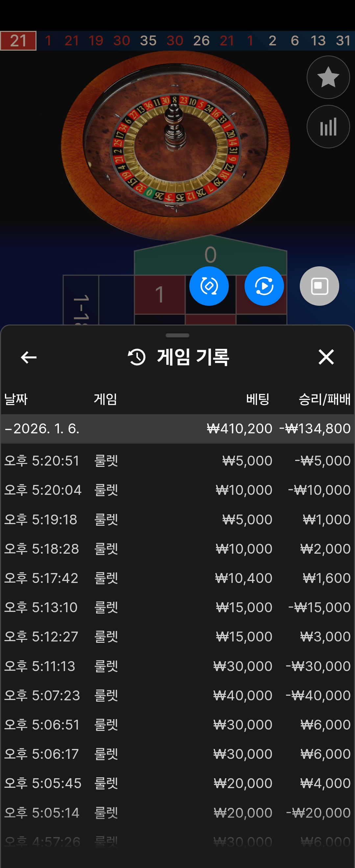Open the bar chart statistics icon
The width and height of the screenshot is (355, 868).
[x=328, y=127]
